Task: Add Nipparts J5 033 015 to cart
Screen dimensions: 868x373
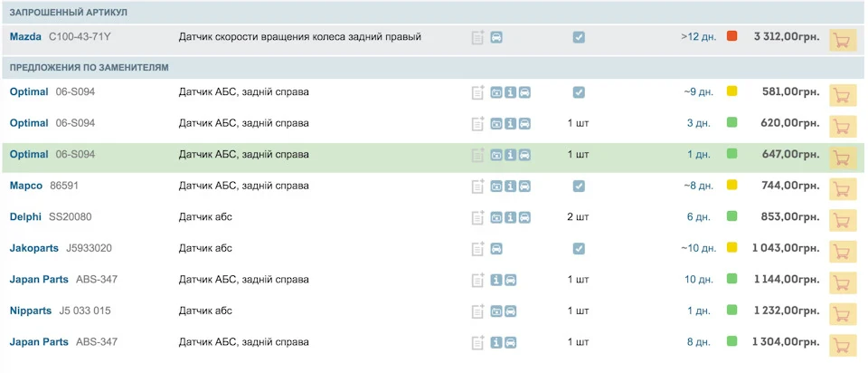Action: [x=842, y=313]
